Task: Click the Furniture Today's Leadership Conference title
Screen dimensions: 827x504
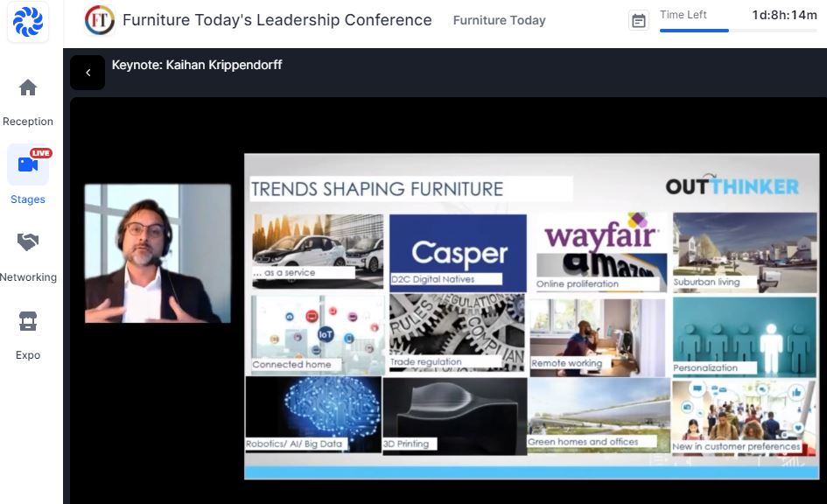Action: point(277,20)
